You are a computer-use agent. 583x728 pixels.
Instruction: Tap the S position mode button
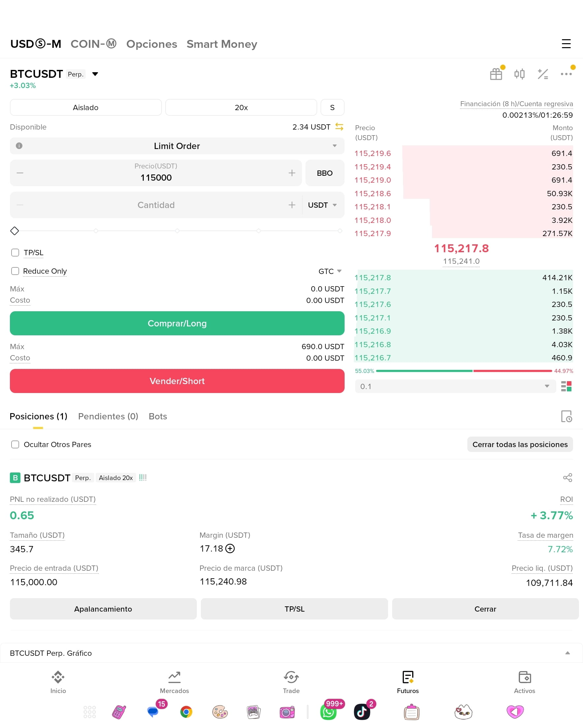(x=332, y=107)
